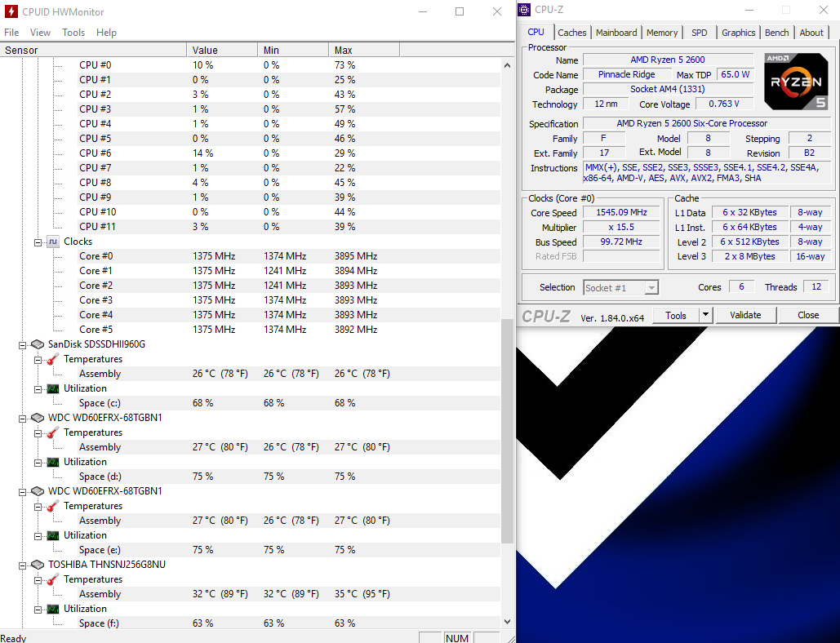This screenshot has width=840, height=643.
Task: Click the Specification field in CPU-Z
Action: (x=707, y=124)
